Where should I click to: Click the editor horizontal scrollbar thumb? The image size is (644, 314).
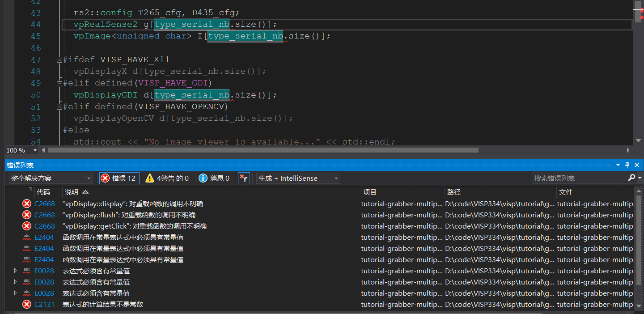pos(263,150)
